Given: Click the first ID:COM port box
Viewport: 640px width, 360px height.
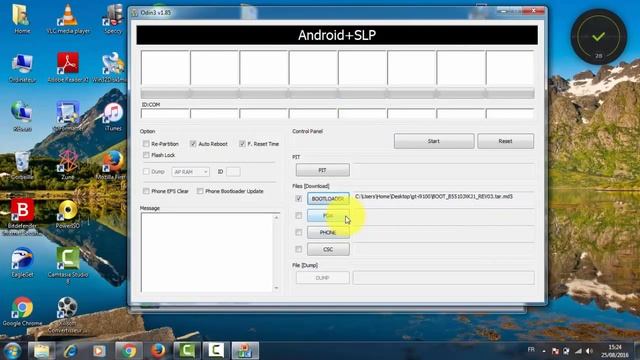Looking at the screenshot, I should tap(165, 113).
